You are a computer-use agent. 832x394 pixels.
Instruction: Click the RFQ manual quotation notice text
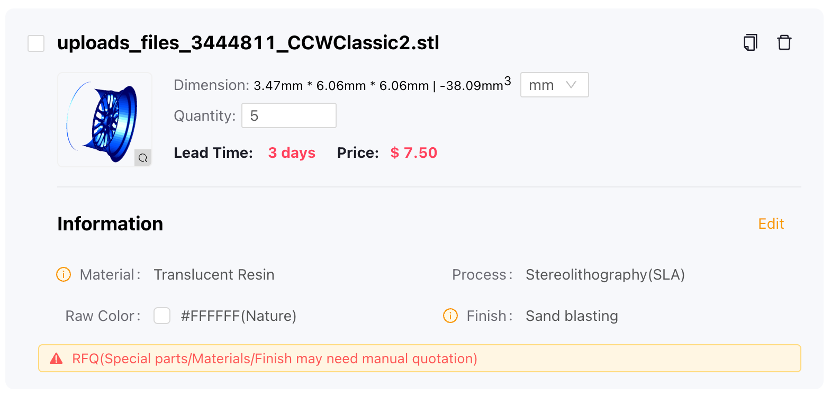(x=275, y=359)
